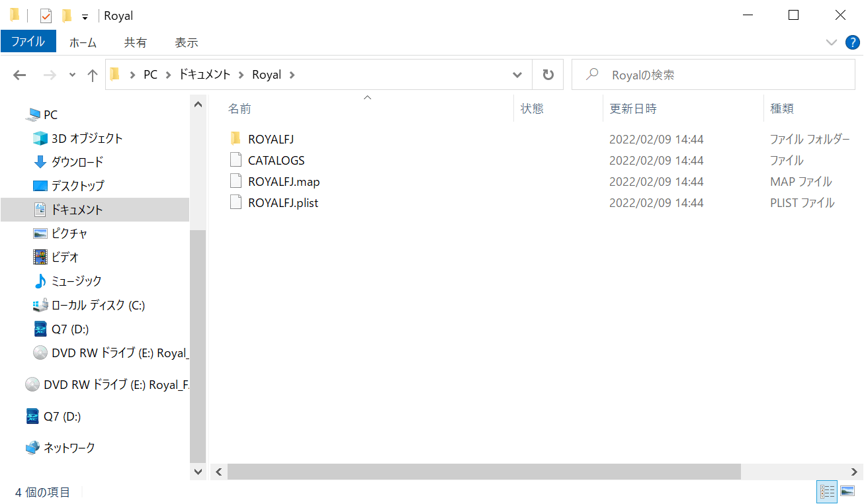Go forward with the right arrow button

click(x=49, y=75)
